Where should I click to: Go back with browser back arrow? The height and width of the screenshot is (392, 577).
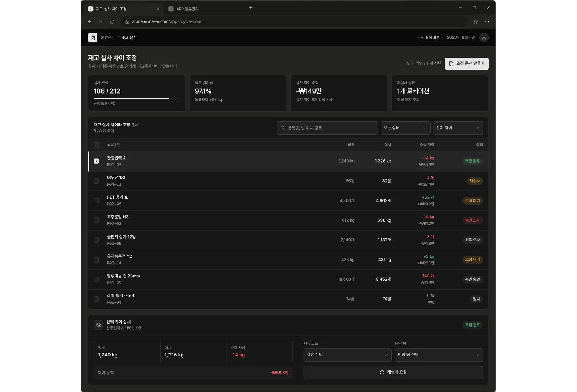pyautogui.click(x=90, y=21)
